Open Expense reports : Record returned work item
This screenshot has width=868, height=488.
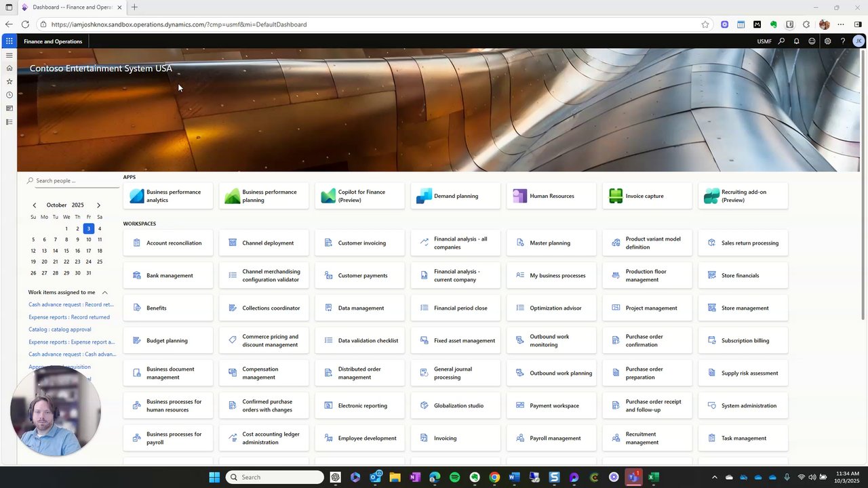tap(69, 317)
